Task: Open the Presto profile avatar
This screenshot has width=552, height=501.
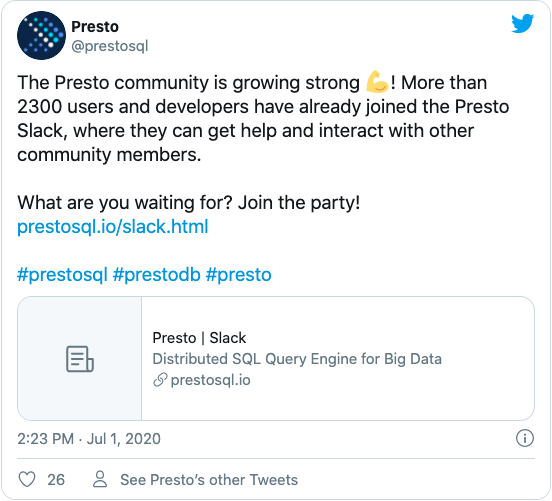Action: pyautogui.click(x=41, y=36)
